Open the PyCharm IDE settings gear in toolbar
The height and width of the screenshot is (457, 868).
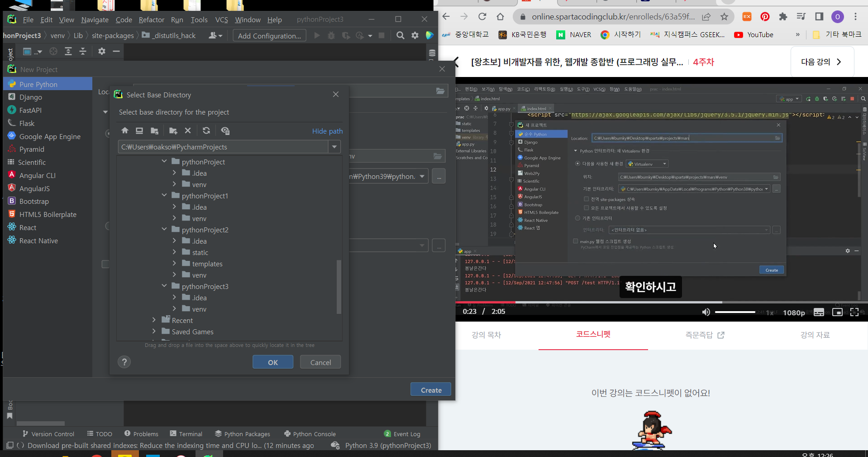point(415,35)
